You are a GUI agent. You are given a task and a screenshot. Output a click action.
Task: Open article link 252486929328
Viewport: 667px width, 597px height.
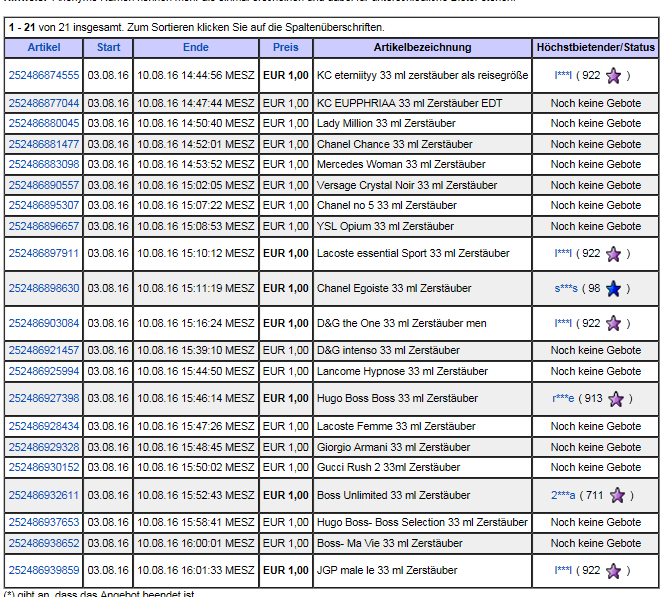coord(44,448)
